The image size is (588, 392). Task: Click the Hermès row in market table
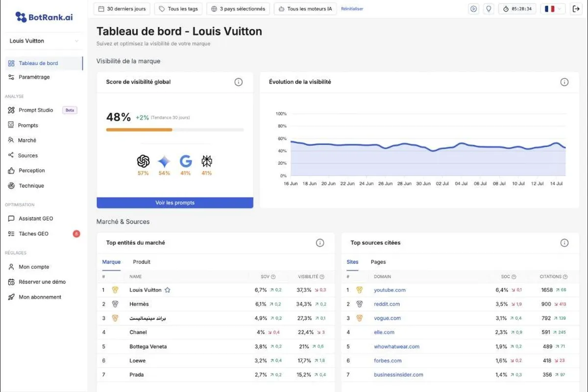pyautogui.click(x=216, y=304)
